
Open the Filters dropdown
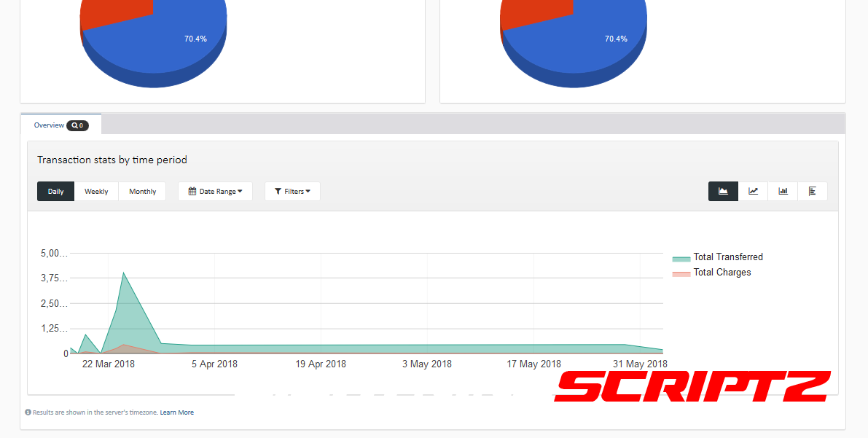point(292,192)
